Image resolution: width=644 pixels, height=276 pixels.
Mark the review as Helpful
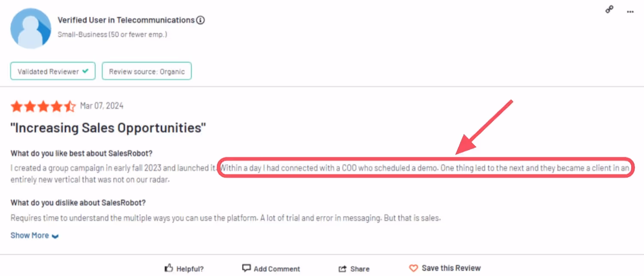pyautogui.click(x=184, y=268)
